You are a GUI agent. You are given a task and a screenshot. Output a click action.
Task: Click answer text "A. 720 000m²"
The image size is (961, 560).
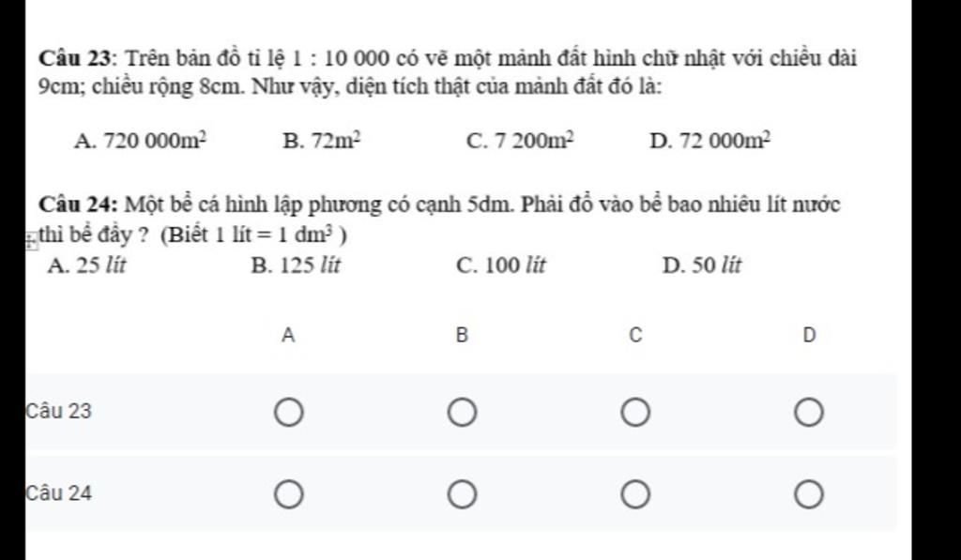pyautogui.click(x=141, y=142)
